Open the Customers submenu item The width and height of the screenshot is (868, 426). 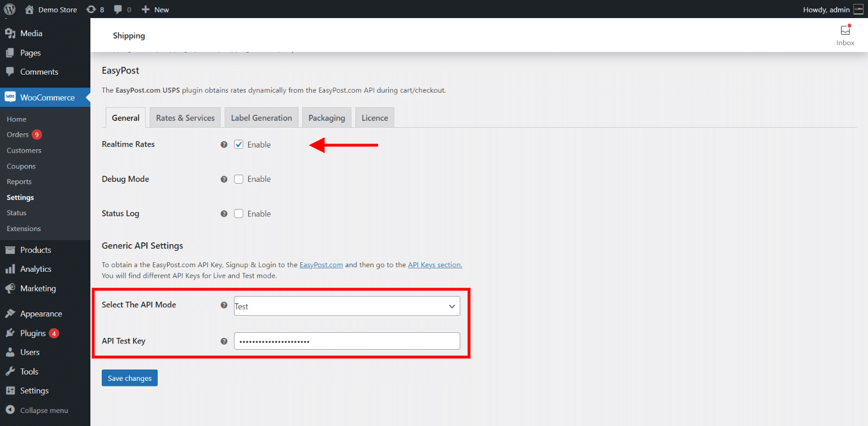coord(24,150)
